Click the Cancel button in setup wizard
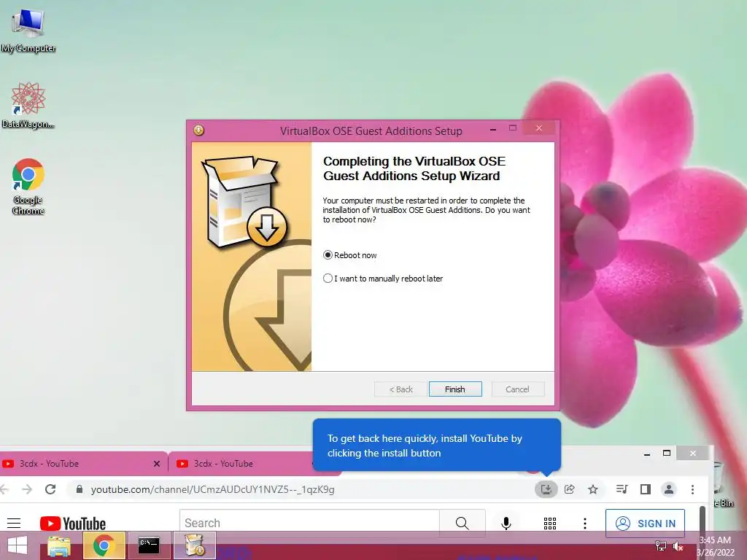 517,389
